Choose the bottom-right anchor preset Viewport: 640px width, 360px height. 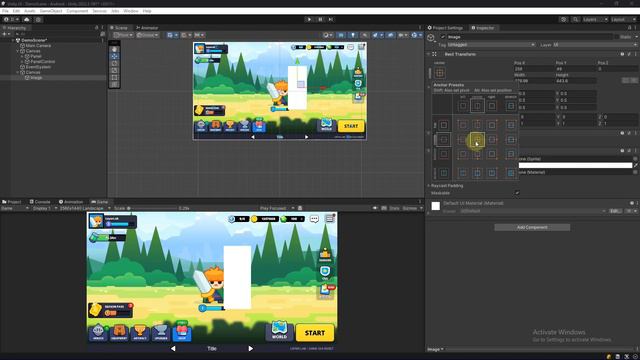492,154
